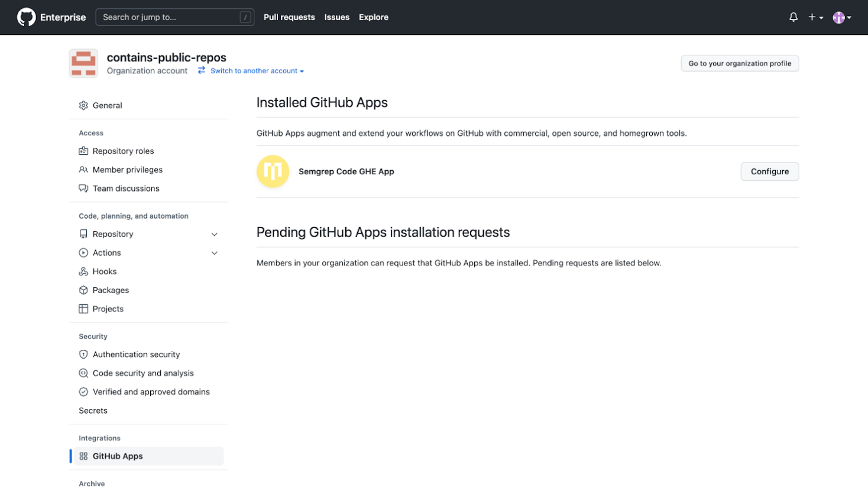
Task: Click Go to your organization profile
Action: (x=740, y=63)
